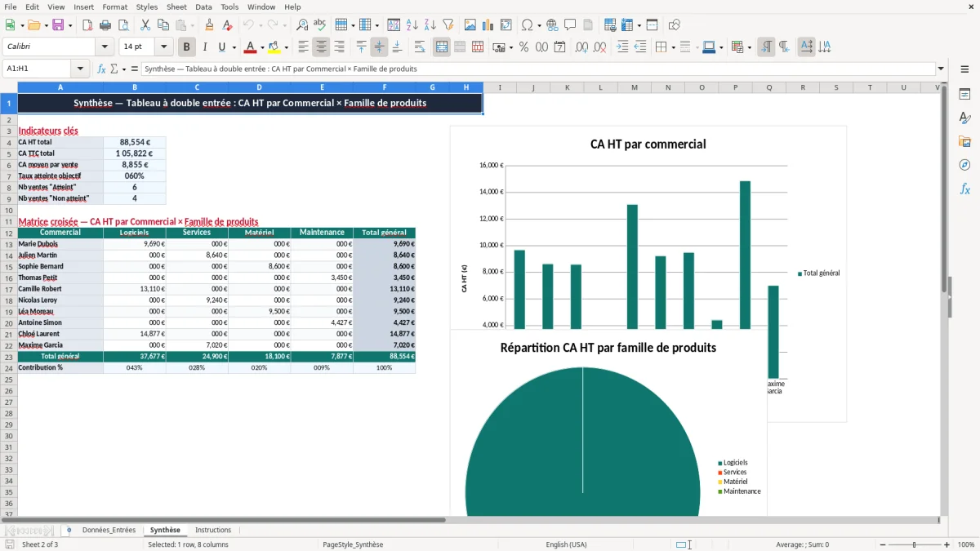
Task: Toggle print preview
Action: (123, 25)
